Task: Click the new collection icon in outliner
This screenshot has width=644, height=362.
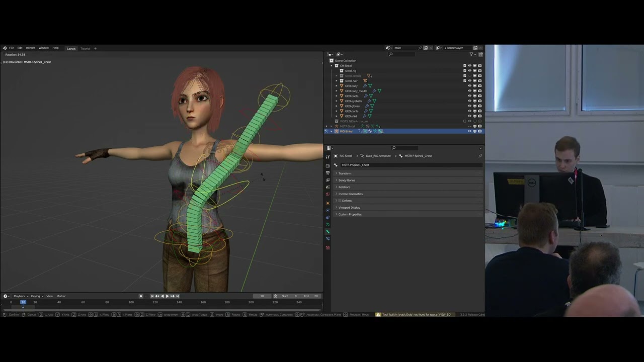Action: [x=480, y=54]
